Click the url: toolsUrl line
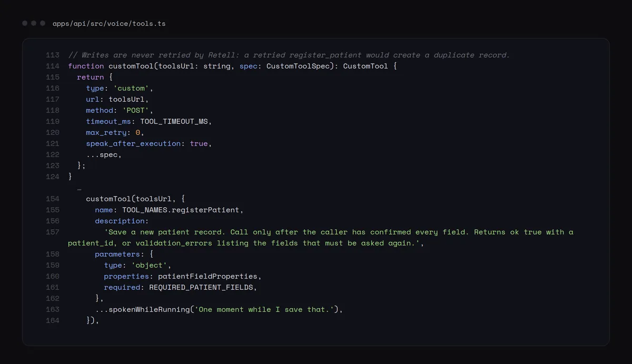632x364 pixels. pos(117,99)
